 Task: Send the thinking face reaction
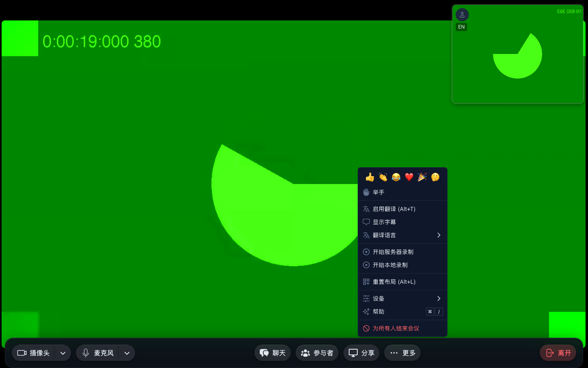(x=435, y=177)
